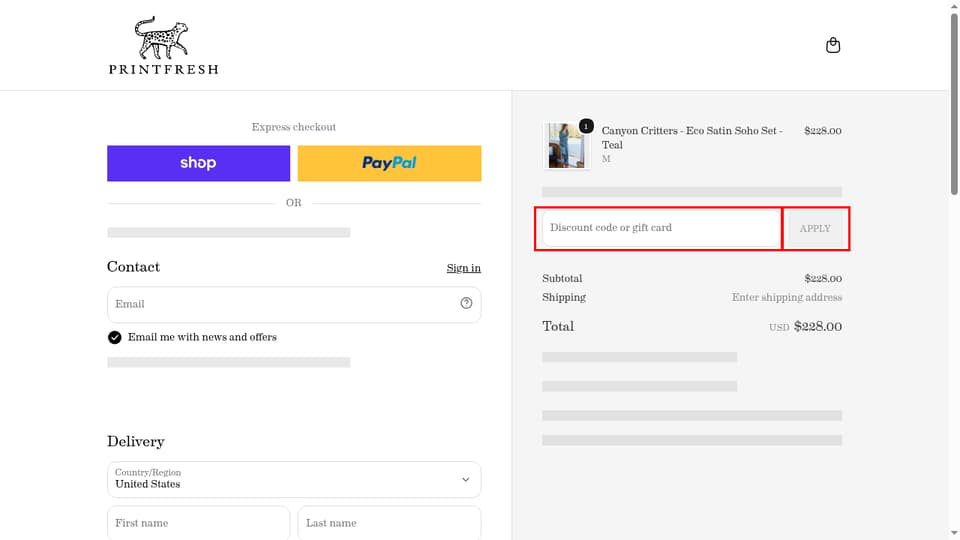Focus the Discount code or gift card field
This screenshot has width=960, height=540.
[661, 228]
